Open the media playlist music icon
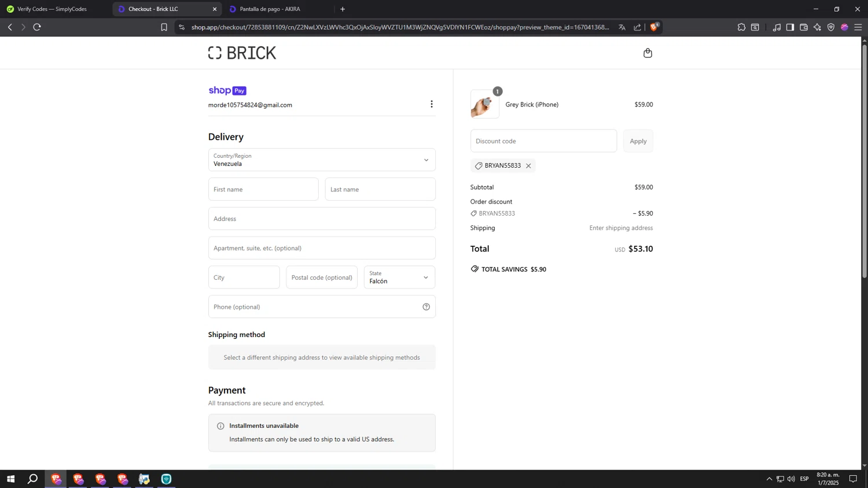868x488 pixels. (777, 27)
